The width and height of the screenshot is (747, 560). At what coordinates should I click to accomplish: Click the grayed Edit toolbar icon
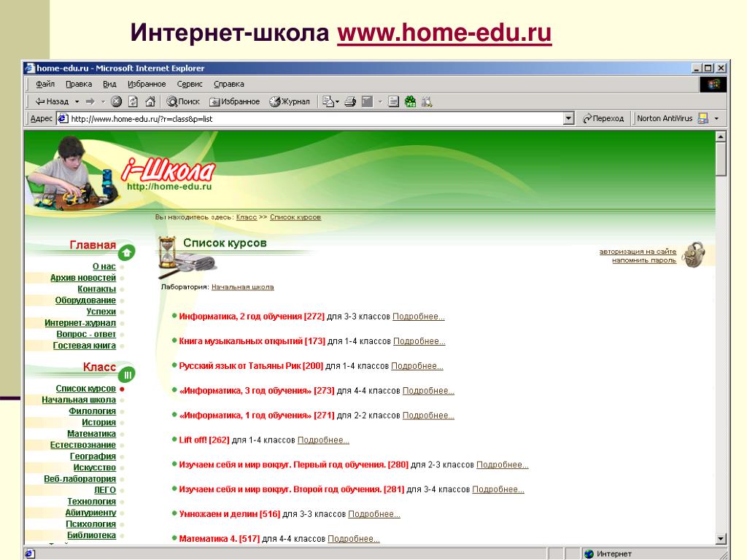pos(368,101)
